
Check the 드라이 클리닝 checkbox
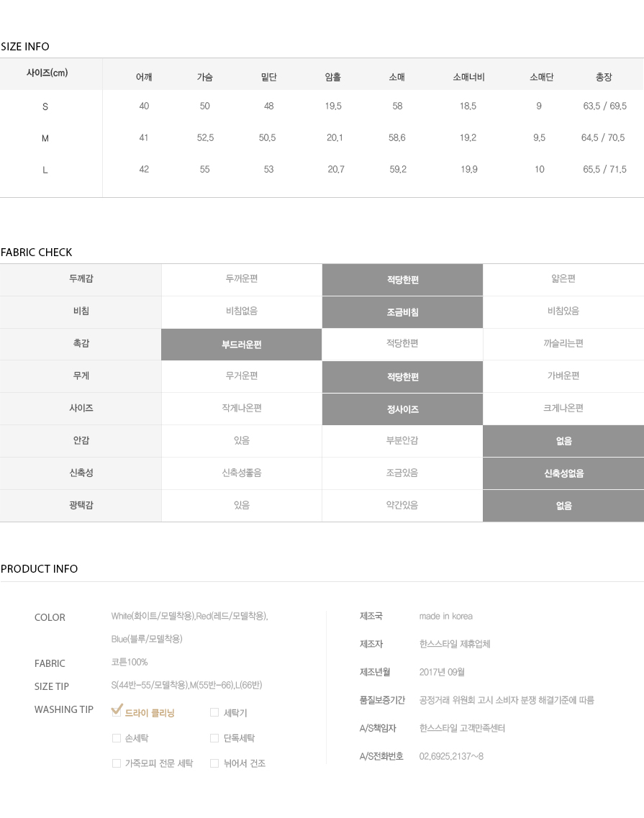pos(117,712)
